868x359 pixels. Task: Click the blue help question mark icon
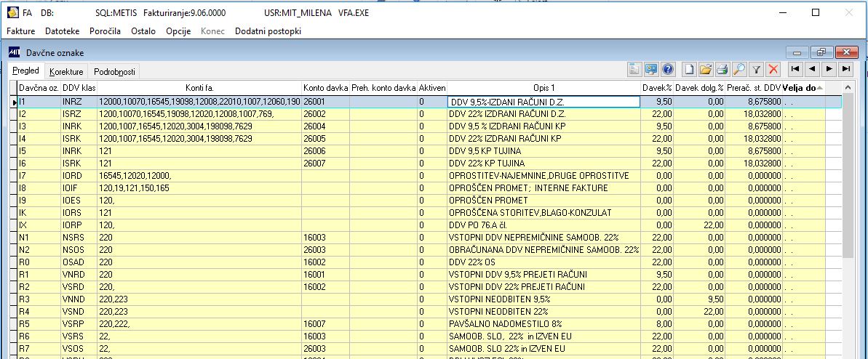(668, 69)
